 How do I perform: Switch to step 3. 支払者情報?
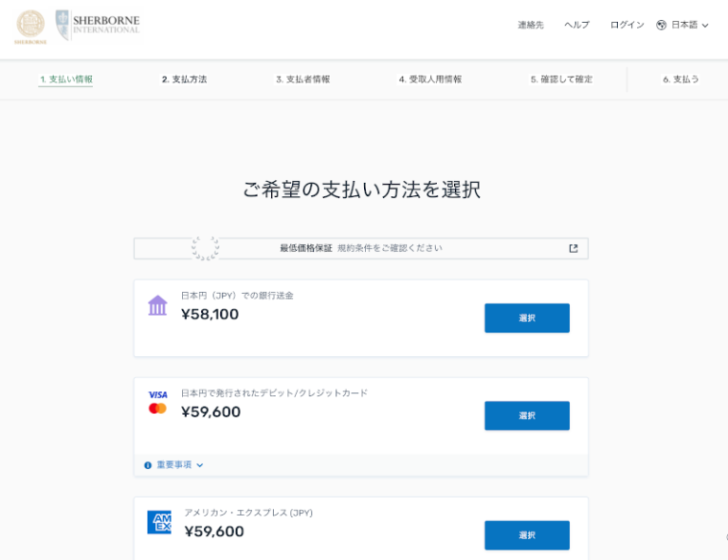302,80
